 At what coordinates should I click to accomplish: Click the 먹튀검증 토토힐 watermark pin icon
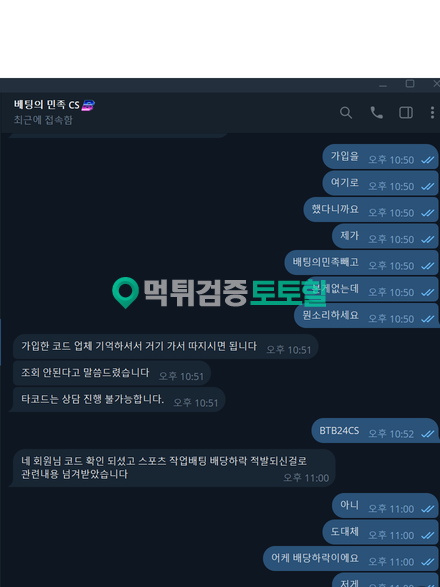click(x=125, y=293)
